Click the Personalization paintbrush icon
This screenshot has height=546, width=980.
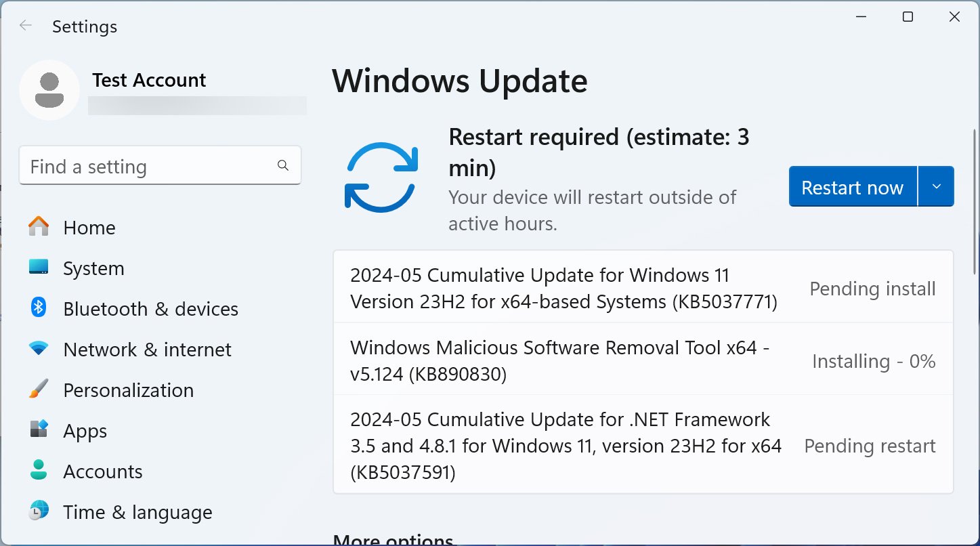coord(39,390)
